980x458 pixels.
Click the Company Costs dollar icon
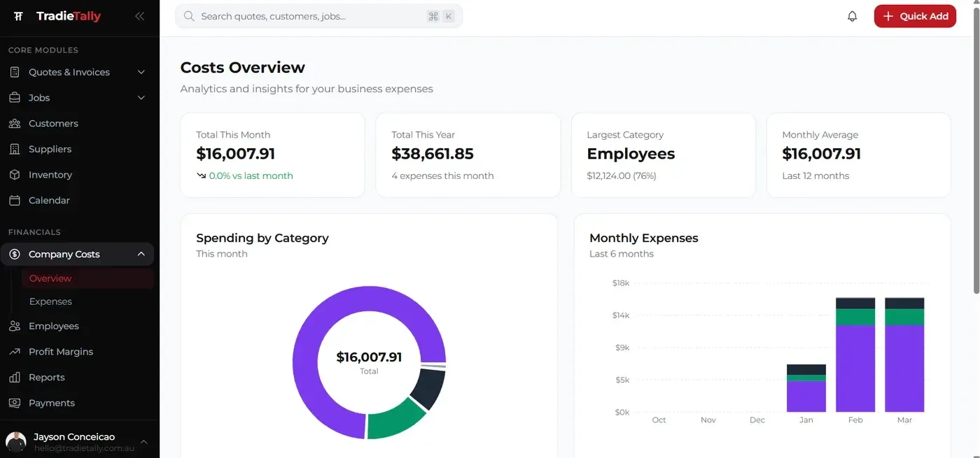[x=15, y=255]
